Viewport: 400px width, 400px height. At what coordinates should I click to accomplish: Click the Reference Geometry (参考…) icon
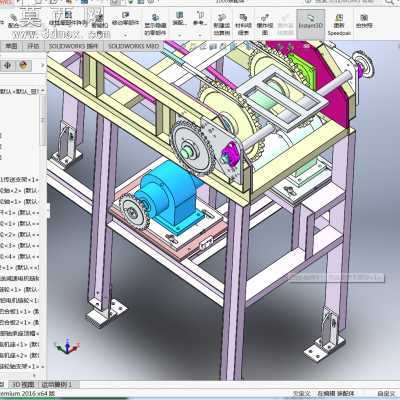[x=200, y=19]
